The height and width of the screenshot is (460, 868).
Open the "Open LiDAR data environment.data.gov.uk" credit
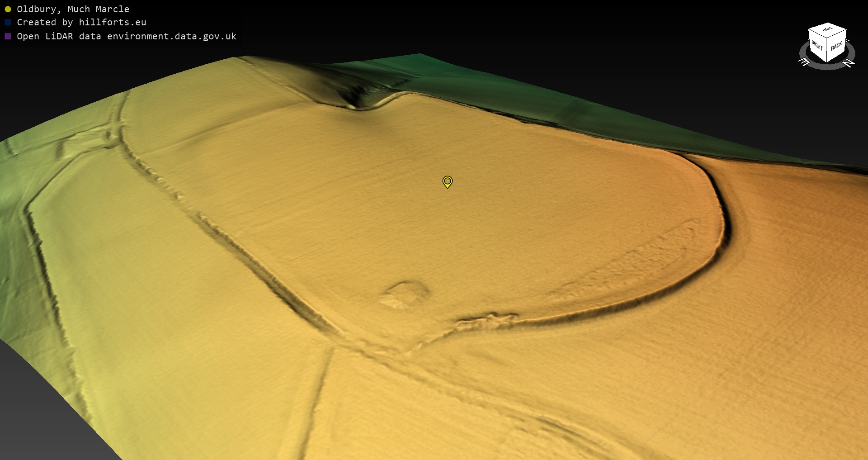pos(127,36)
